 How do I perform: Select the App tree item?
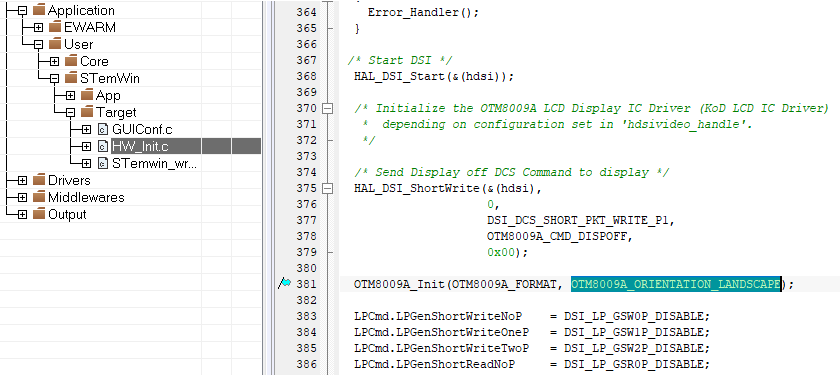(x=108, y=96)
